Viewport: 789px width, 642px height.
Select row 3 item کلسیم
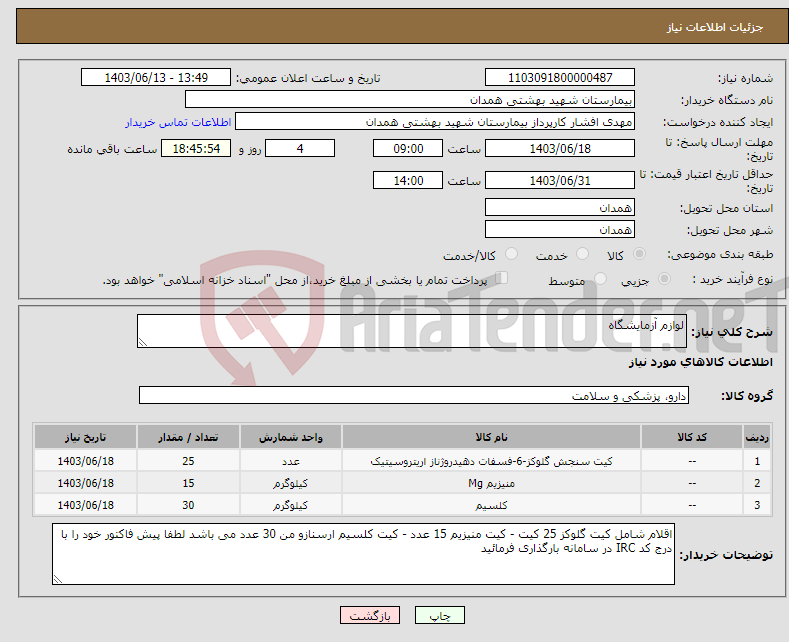491,505
